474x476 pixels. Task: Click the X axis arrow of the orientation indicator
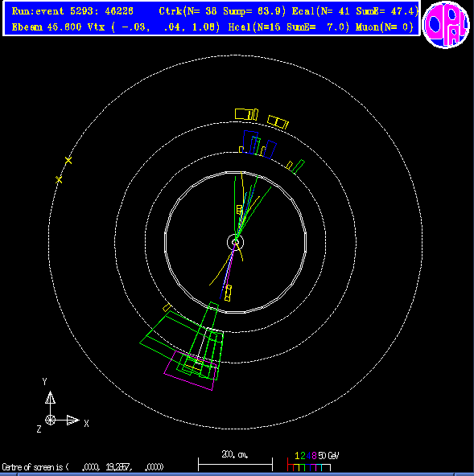point(73,421)
